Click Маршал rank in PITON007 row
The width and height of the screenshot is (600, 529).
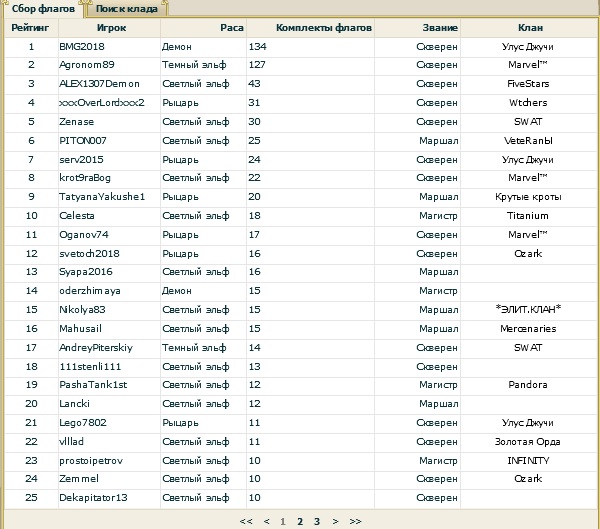439,140
